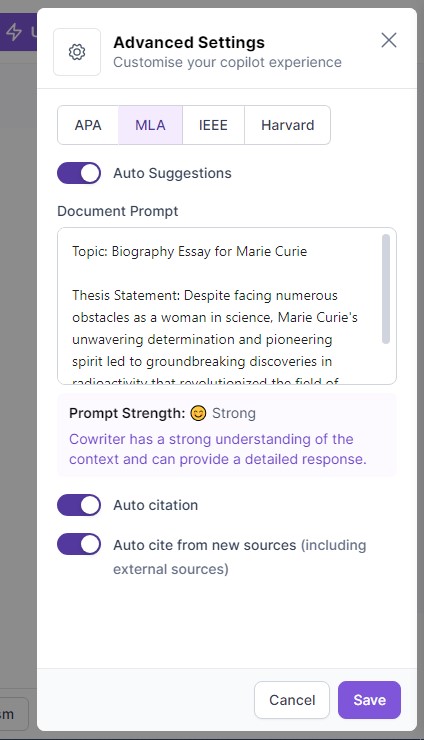Click the Prompt Strength info panel
Image resolution: width=424 pixels, height=740 pixels.
point(227,435)
